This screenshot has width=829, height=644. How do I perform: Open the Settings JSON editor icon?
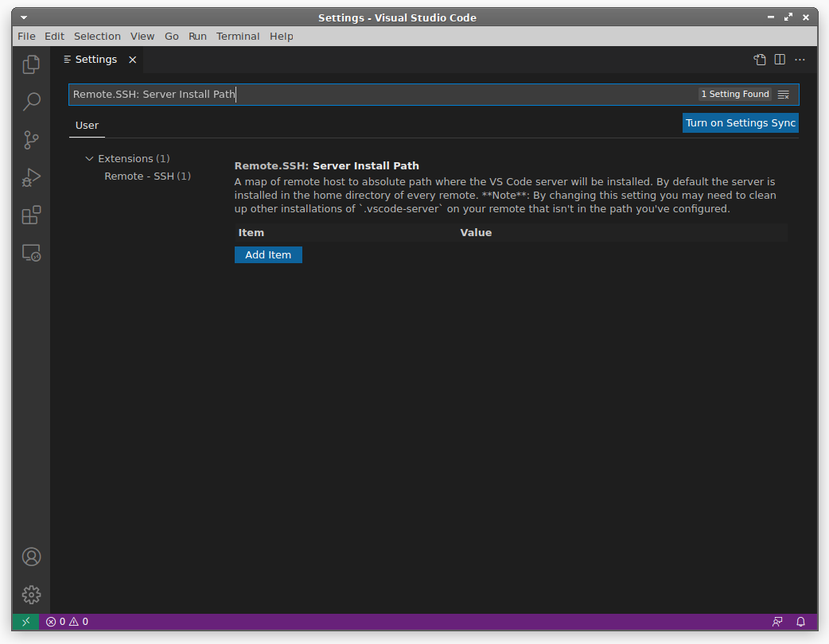pos(759,59)
